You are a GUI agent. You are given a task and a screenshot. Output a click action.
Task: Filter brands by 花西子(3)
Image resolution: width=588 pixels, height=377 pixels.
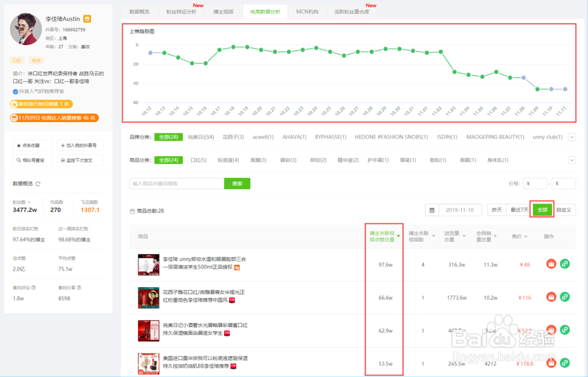point(233,137)
